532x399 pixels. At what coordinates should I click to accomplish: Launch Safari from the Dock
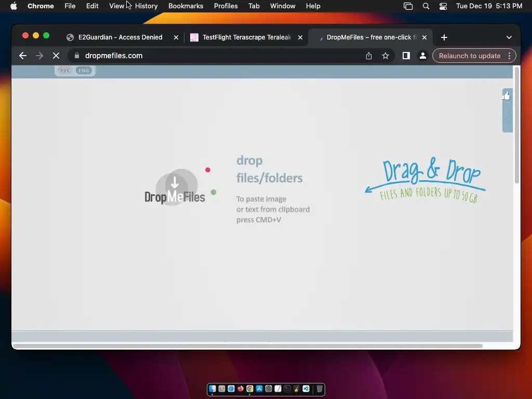[x=231, y=389]
